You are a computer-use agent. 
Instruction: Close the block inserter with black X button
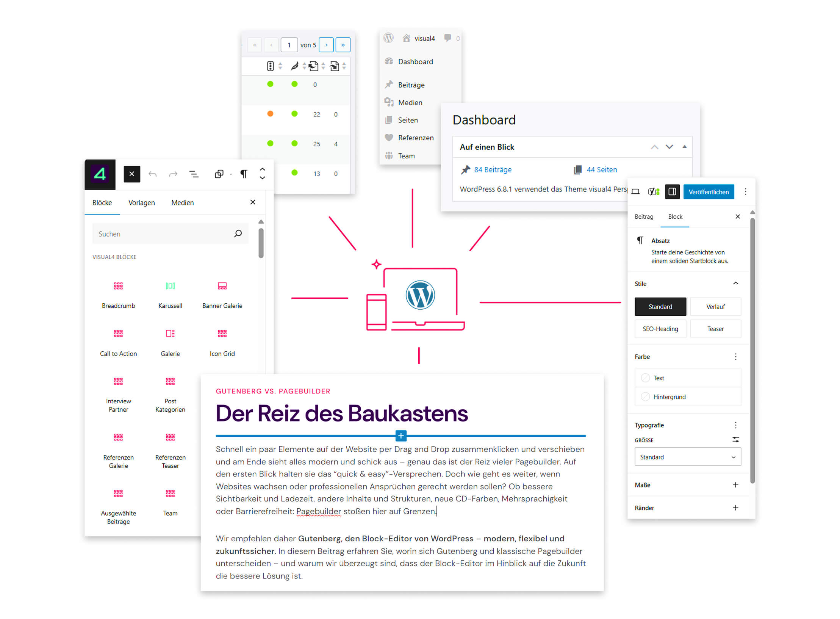pyautogui.click(x=132, y=174)
